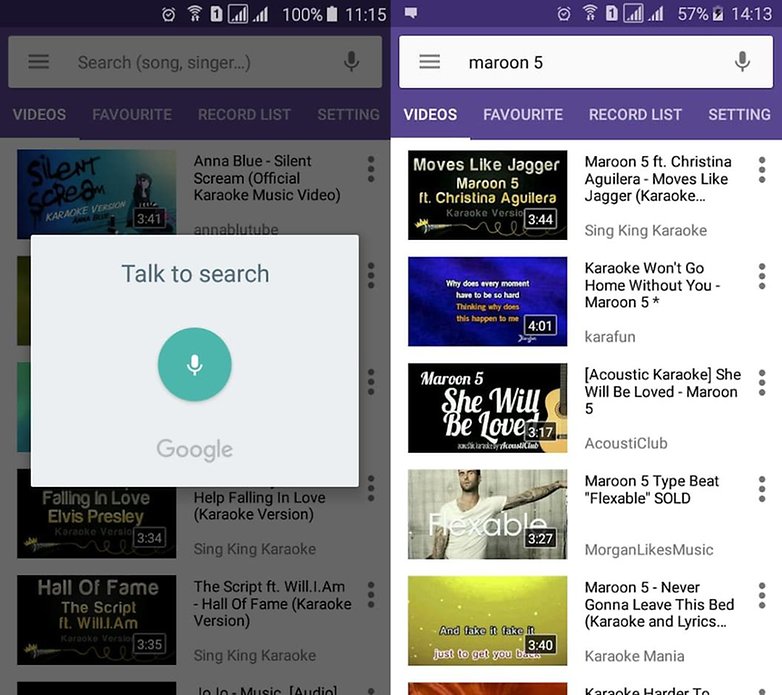The image size is (782, 695).
Task: Open hamburger menu in the left screen search bar
Action: pyautogui.click(x=38, y=62)
